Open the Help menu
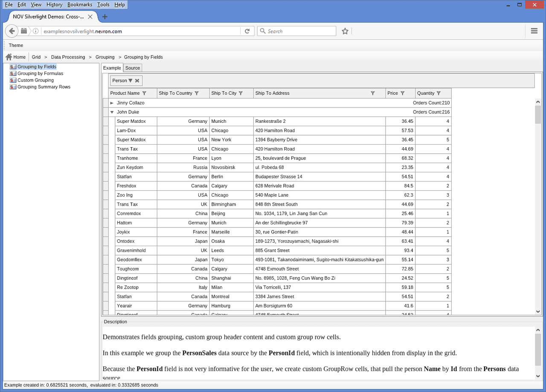The image size is (546, 392). pyautogui.click(x=120, y=4)
